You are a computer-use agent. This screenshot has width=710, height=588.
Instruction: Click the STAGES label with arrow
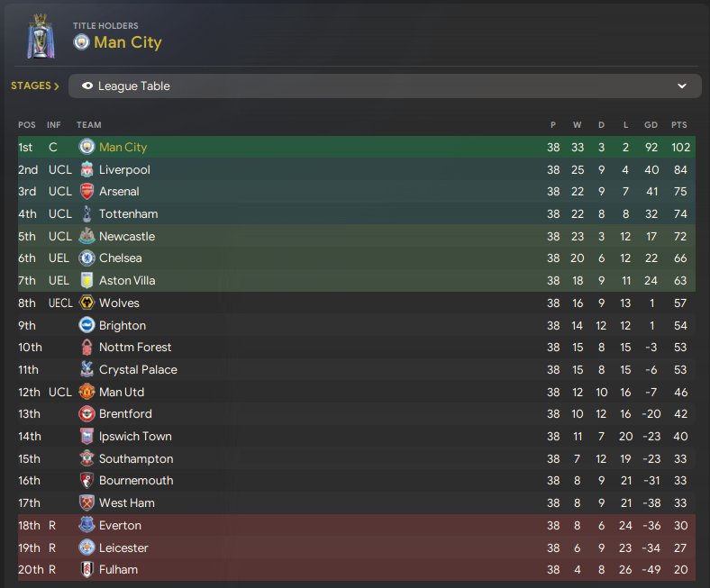tap(35, 86)
